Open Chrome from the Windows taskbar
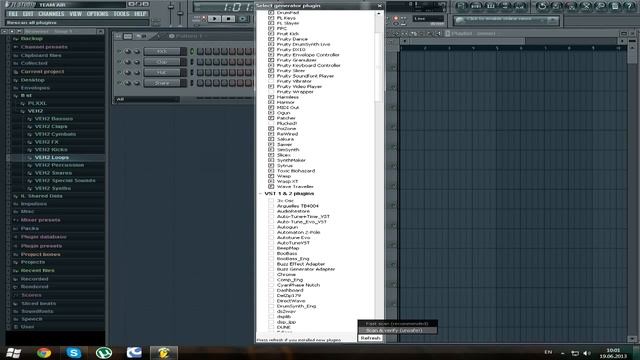The height and width of the screenshot is (360, 640). coord(44,353)
